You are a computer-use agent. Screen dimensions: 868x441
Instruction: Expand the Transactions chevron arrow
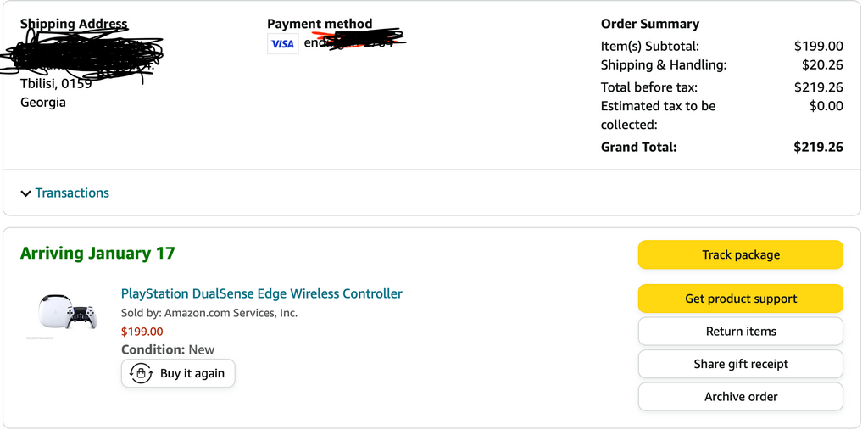click(25, 193)
